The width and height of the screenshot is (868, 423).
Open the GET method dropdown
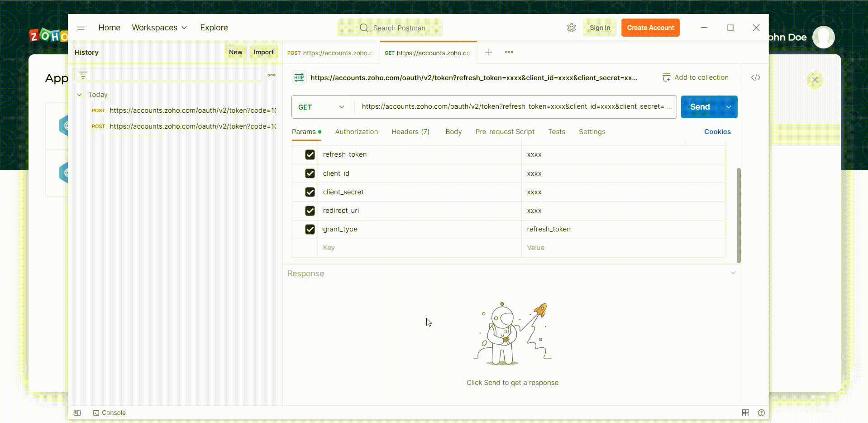(322, 107)
